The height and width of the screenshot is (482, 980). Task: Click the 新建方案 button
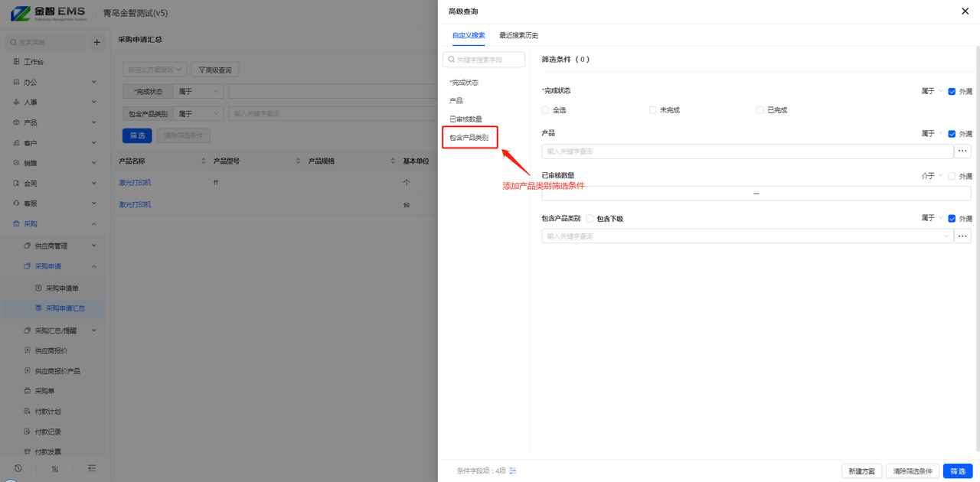click(x=861, y=471)
